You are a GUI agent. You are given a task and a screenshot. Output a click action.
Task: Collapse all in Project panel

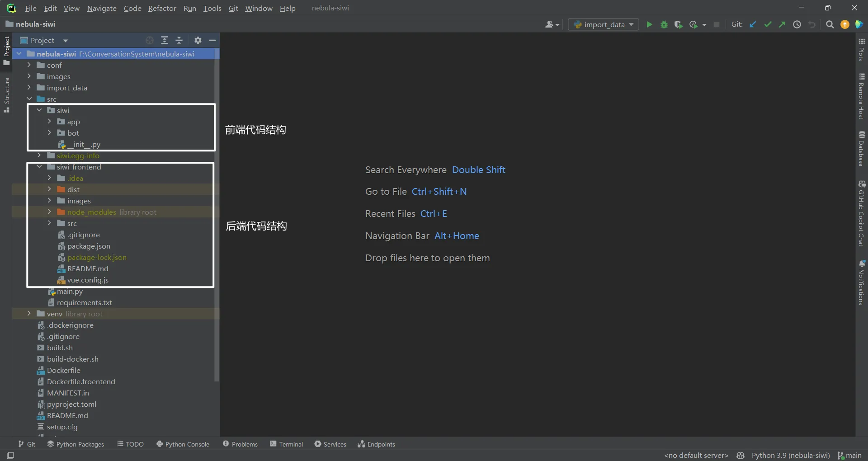tap(179, 40)
